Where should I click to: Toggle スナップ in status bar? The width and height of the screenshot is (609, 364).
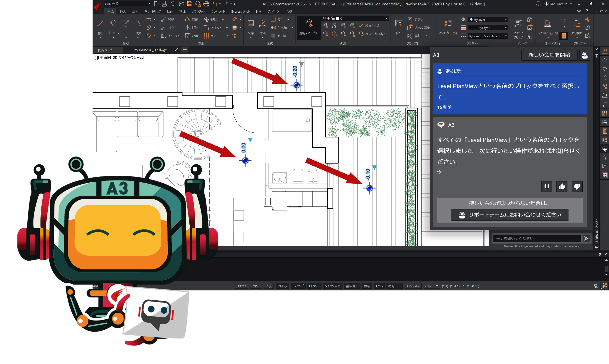click(x=241, y=286)
